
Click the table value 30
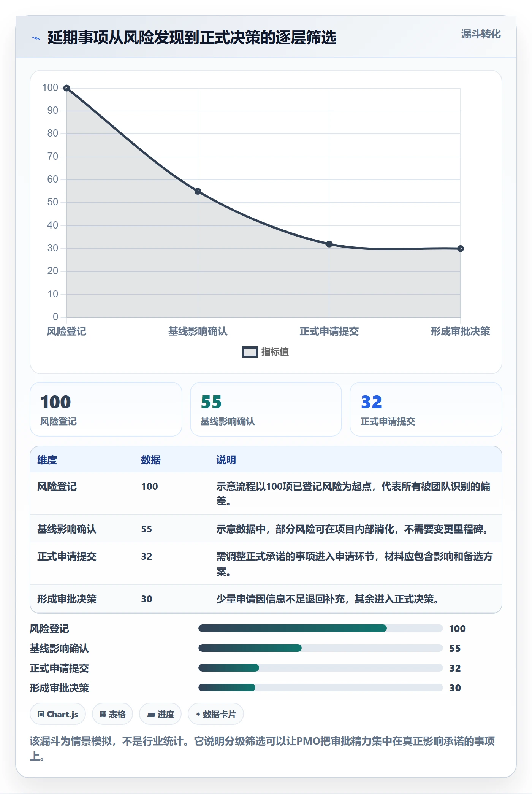pyautogui.click(x=147, y=599)
